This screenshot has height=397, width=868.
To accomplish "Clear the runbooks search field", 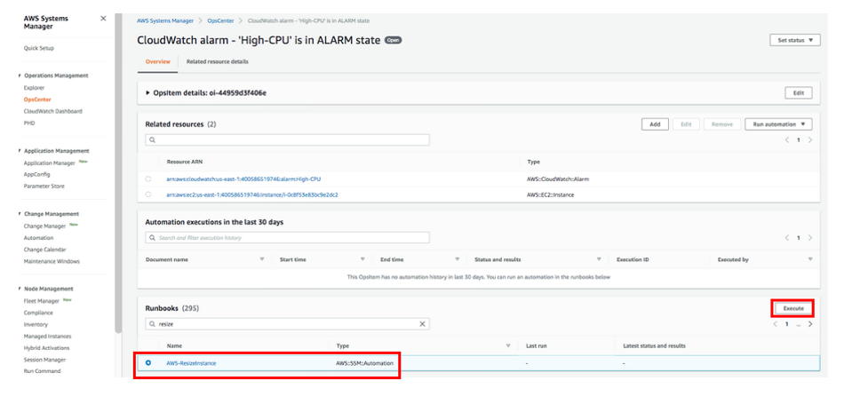I will pos(422,324).
